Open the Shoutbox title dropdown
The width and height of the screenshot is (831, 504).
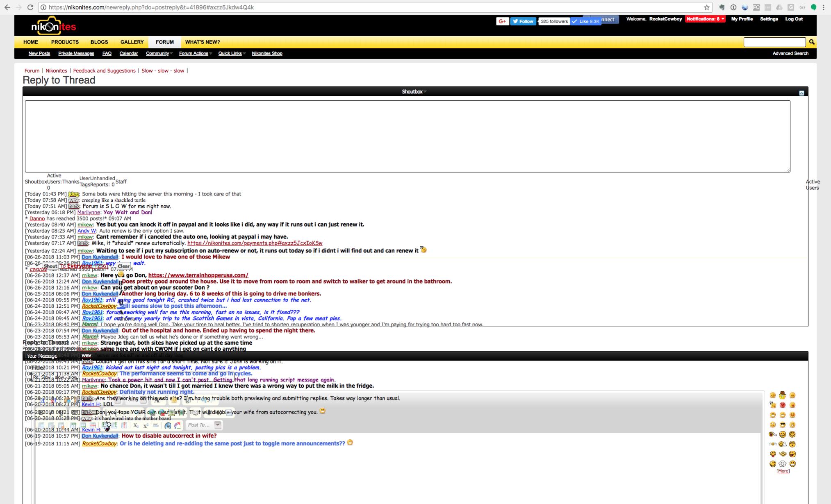[414, 92]
